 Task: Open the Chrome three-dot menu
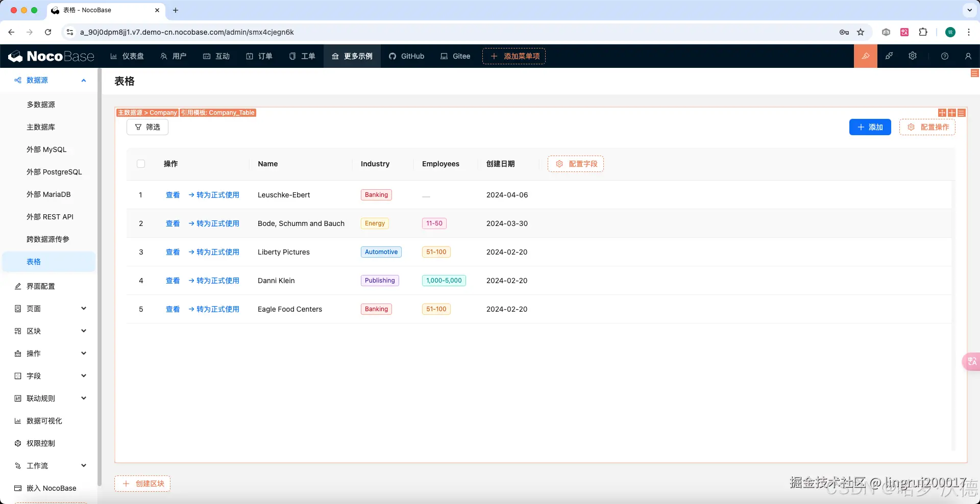[969, 32]
